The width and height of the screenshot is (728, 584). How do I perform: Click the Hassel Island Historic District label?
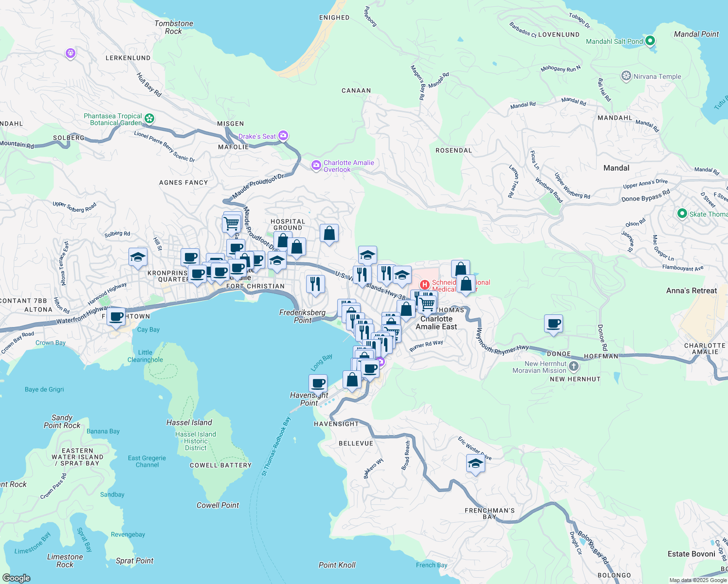[x=196, y=441]
